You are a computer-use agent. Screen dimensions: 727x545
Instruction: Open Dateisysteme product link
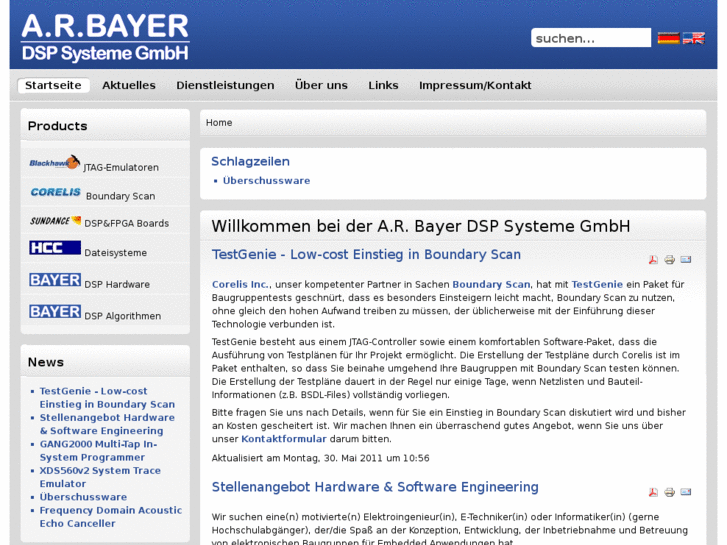(x=115, y=253)
